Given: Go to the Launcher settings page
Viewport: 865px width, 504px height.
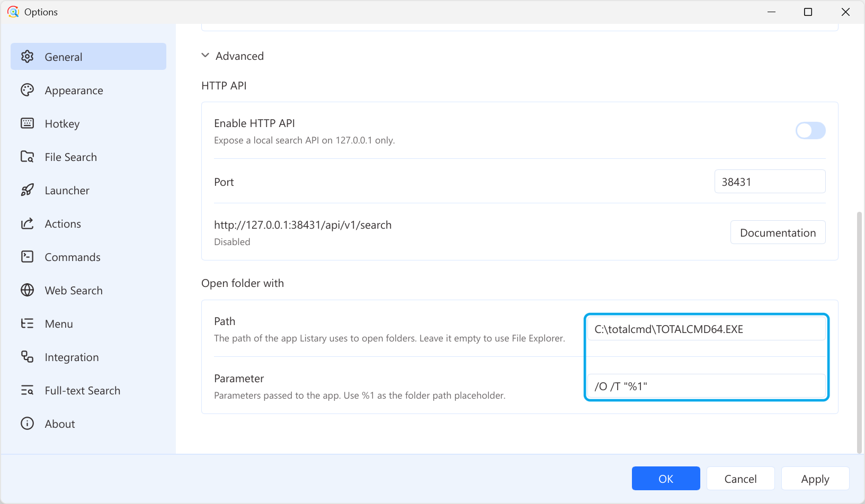Looking at the screenshot, I should [88, 190].
